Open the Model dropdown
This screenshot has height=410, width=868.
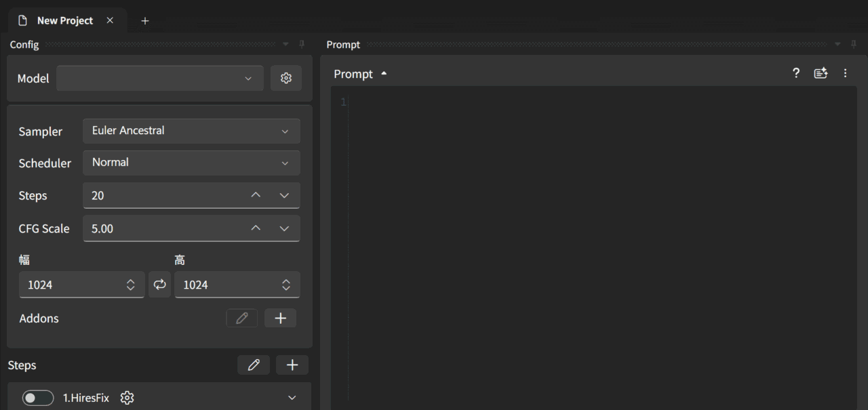coord(160,78)
